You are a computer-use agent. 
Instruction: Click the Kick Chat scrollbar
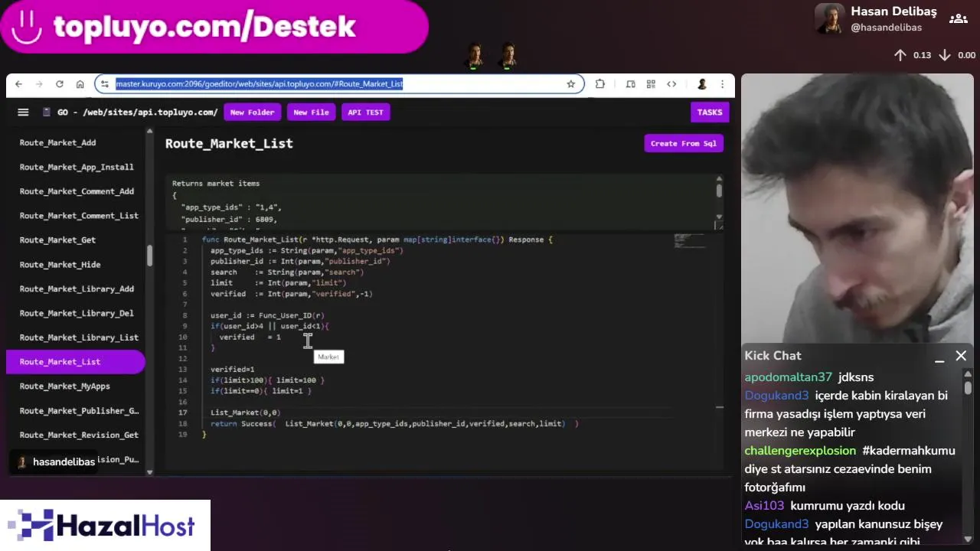tap(968, 388)
